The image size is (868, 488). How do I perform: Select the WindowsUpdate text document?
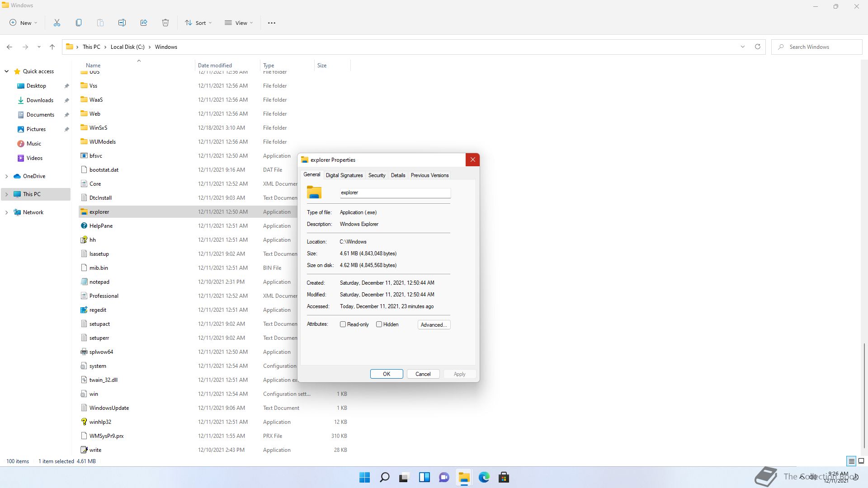tap(215, 408)
